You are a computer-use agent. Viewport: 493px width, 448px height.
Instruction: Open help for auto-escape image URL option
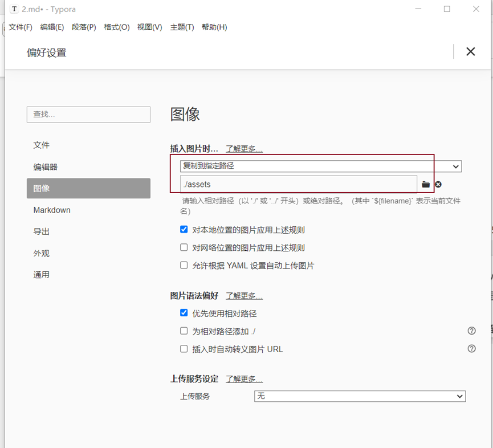471,349
